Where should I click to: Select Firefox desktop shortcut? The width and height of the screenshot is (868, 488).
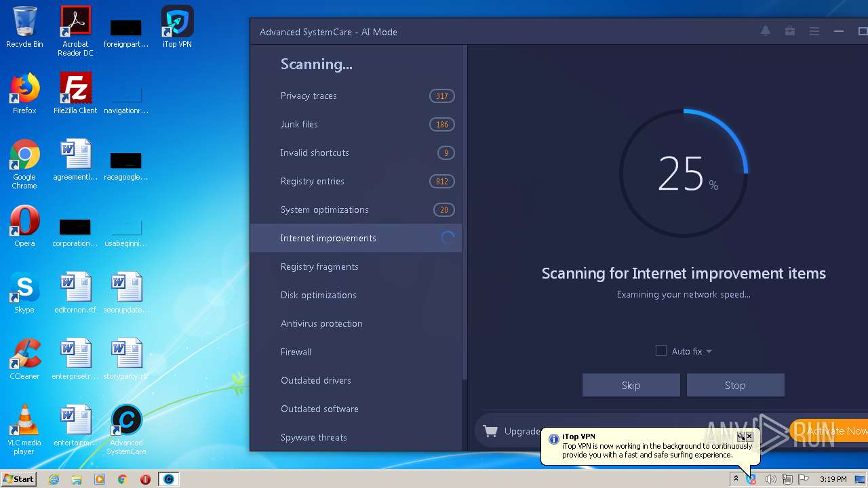pyautogui.click(x=24, y=94)
